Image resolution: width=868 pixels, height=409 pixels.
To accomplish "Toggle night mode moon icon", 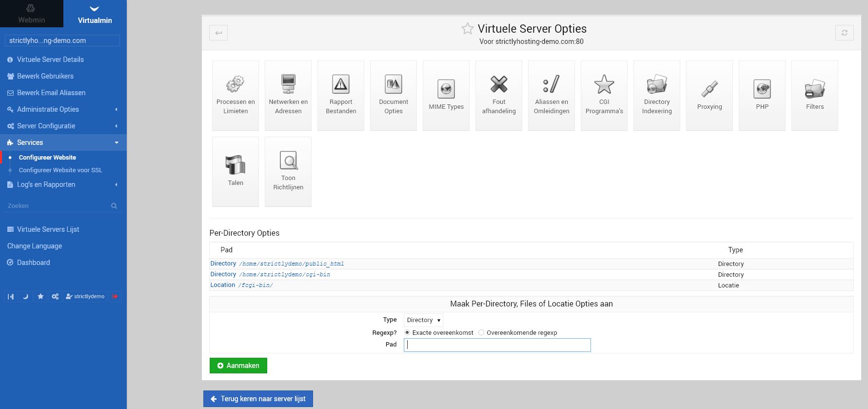I will (25, 296).
